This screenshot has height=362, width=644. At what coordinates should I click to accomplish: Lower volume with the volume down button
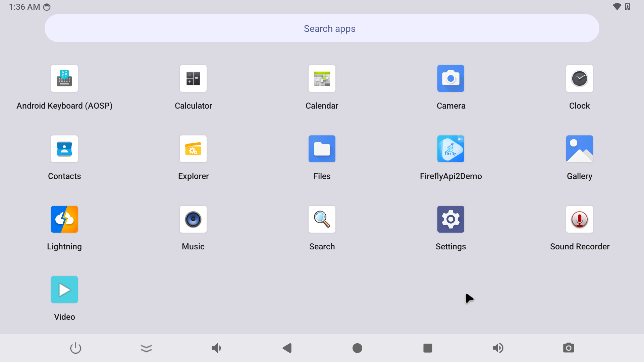(x=216, y=348)
